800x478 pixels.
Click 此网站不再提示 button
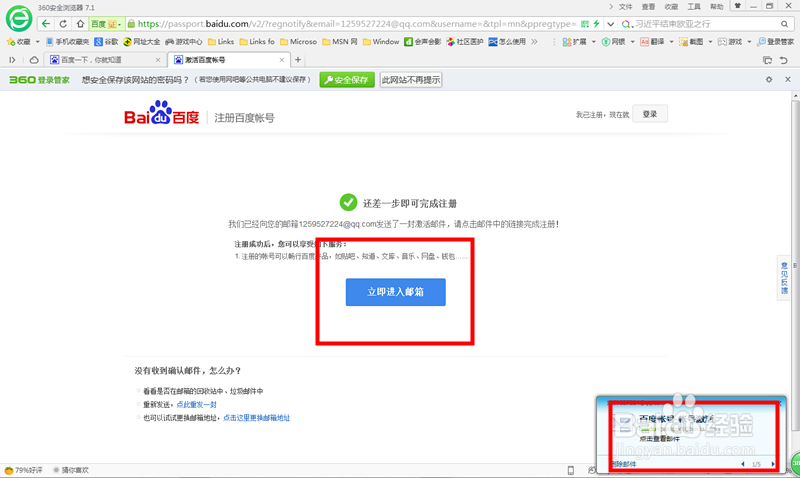(x=411, y=80)
